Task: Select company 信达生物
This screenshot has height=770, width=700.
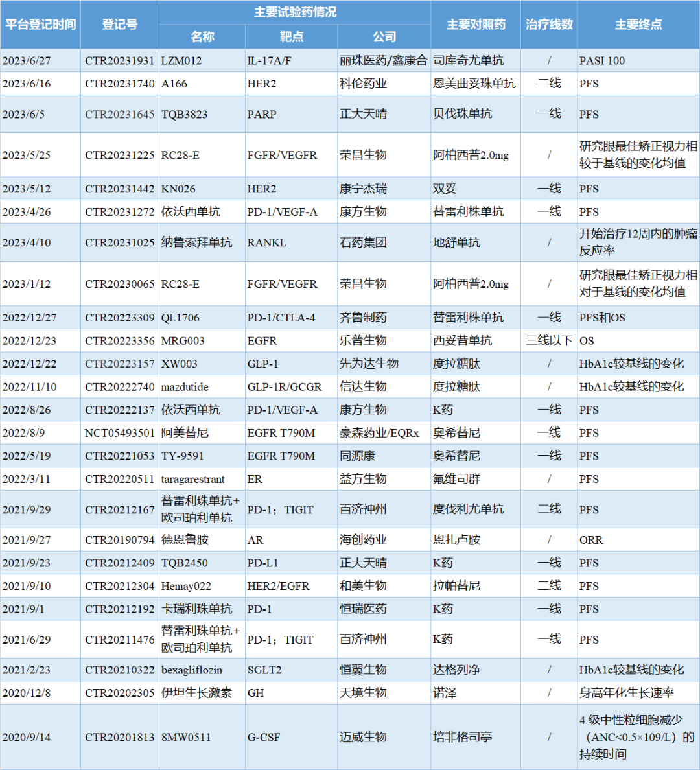Action: coord(363,387)
